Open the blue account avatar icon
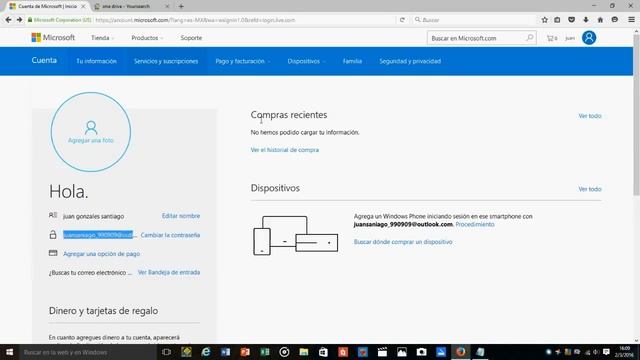This screenshot has height=360, width=640. (589, 38)
